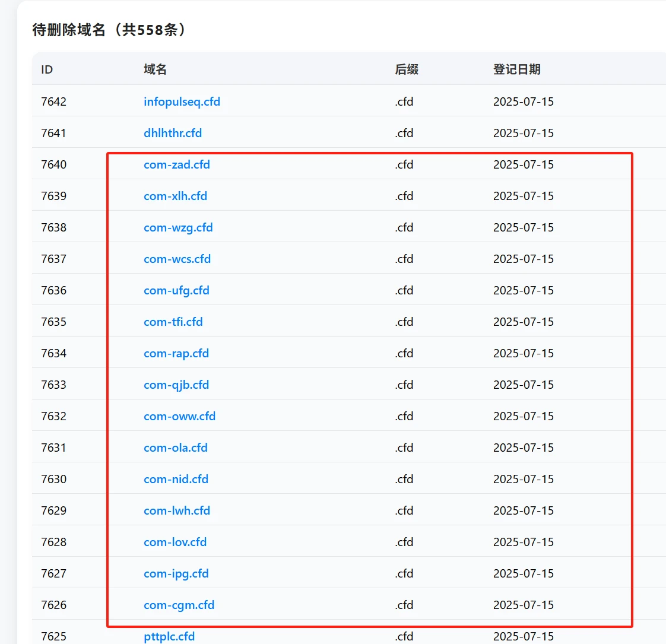Screen dimensions: 666x644
Task: Click the com-tfi.cfd link
Action: pyautogui.click(x=173, y=322)
